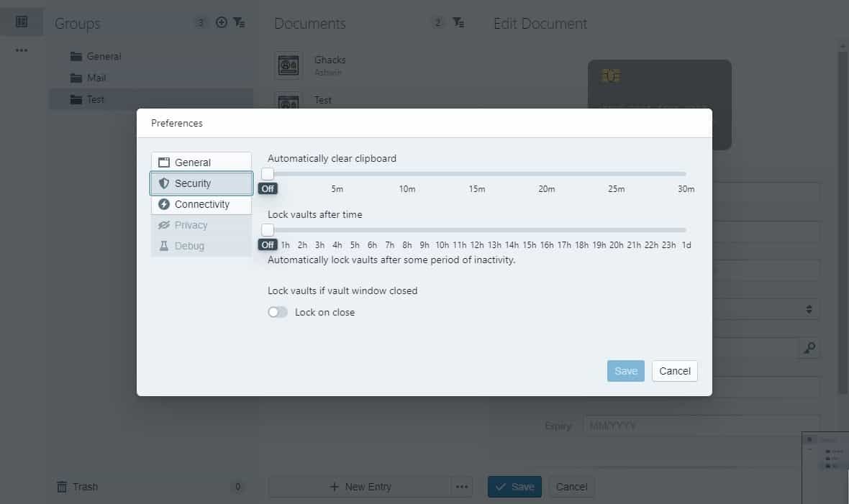
Task: Click the flask icon beside Debug
Action: coord(164,246)
